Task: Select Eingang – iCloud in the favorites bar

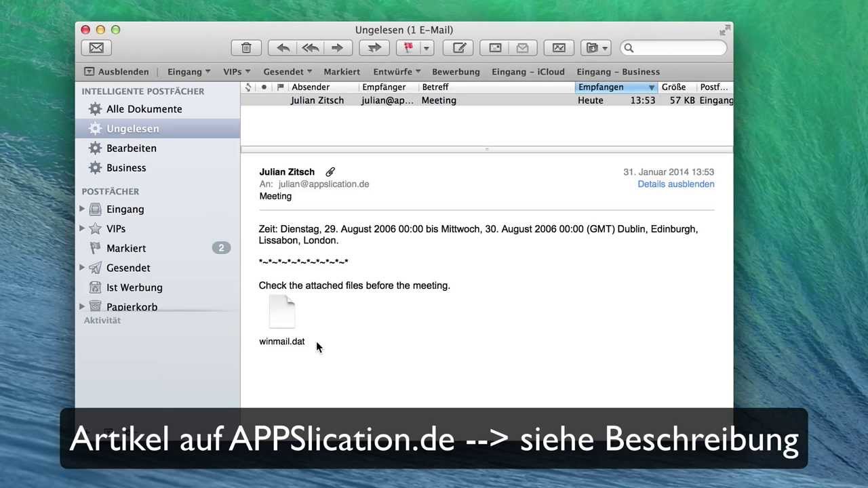Action: point(528,72)
